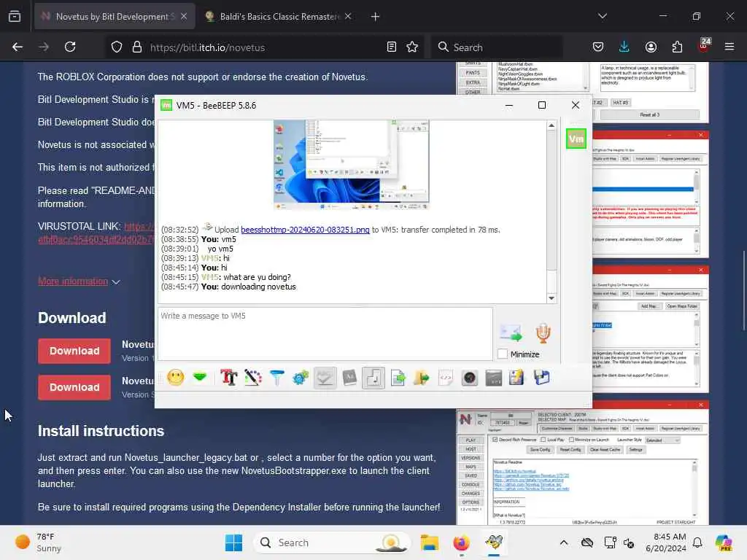Open a new tab with the plus button
The image size is (747, 560).
376,17
